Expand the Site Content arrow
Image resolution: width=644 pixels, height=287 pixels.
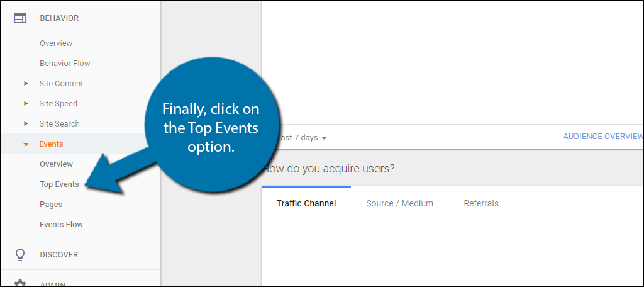click(26, 84)
